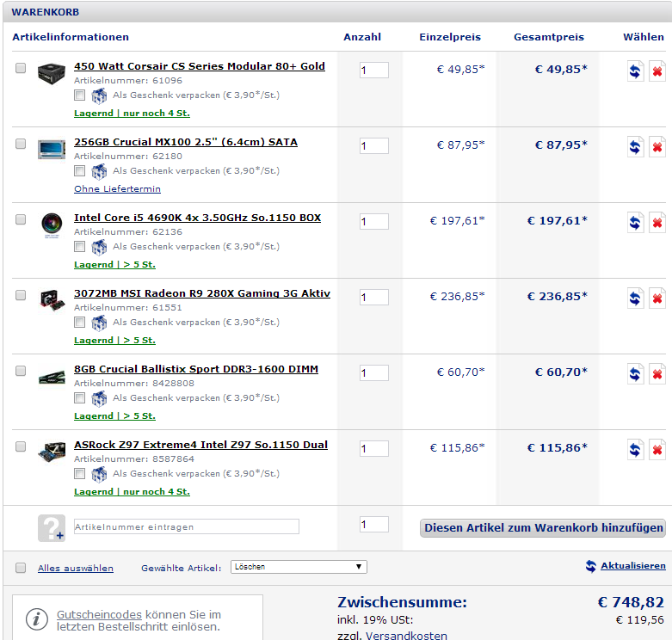Click quantity field for Corsair power supply
The width and height of the screenshot is (672, 640).
pos(374,70)
